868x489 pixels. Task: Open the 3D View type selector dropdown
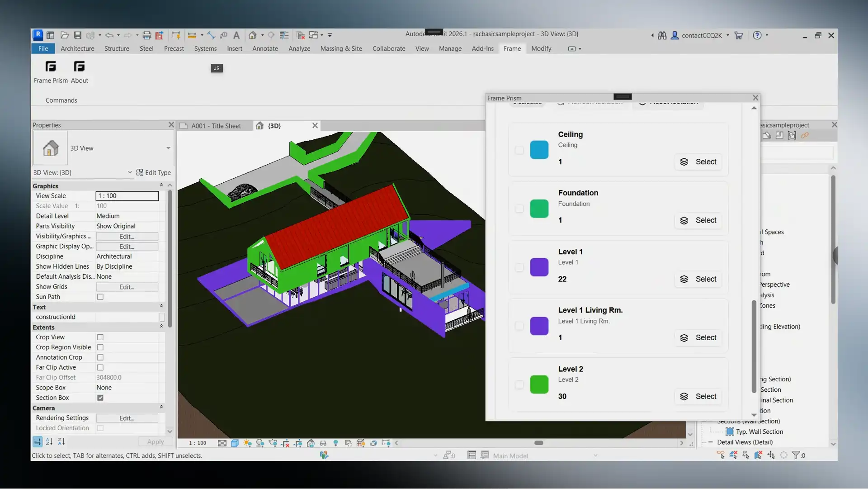point(168,148)
